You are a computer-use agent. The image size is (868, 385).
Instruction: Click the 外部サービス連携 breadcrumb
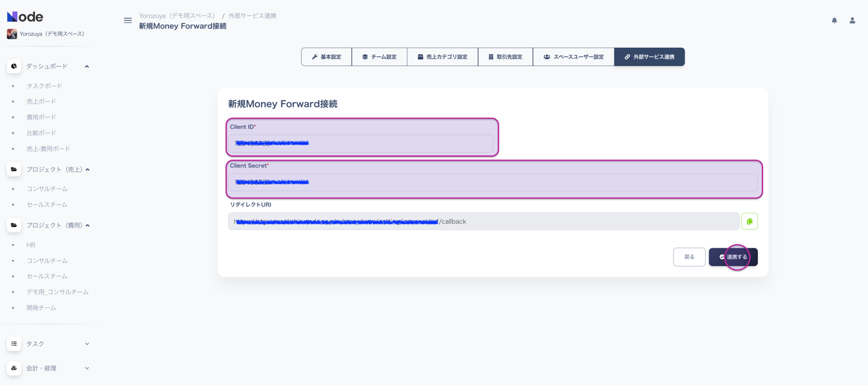tap(252, 16)
